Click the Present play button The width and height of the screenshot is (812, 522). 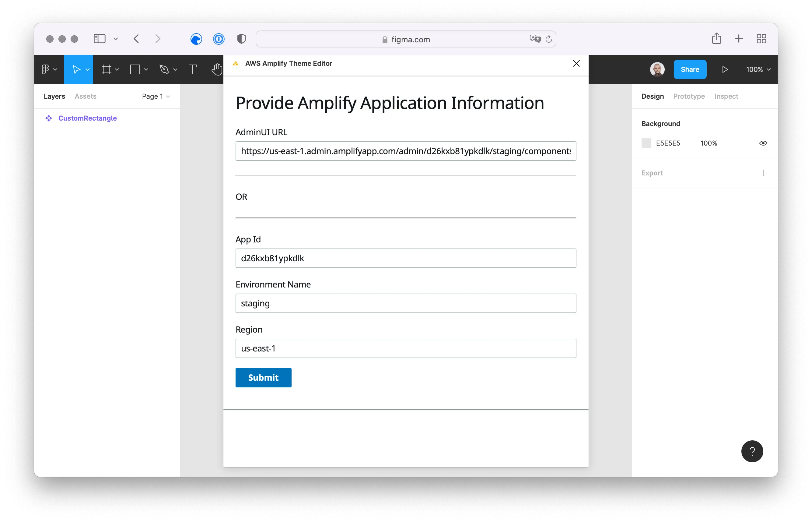(725, 69)
